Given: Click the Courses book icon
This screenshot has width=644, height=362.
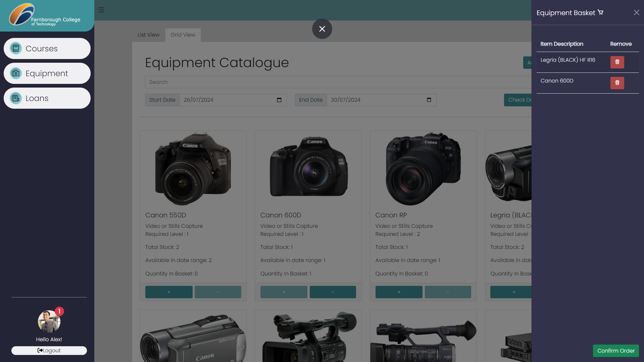Looking at the screenshot, I should 16,49.
